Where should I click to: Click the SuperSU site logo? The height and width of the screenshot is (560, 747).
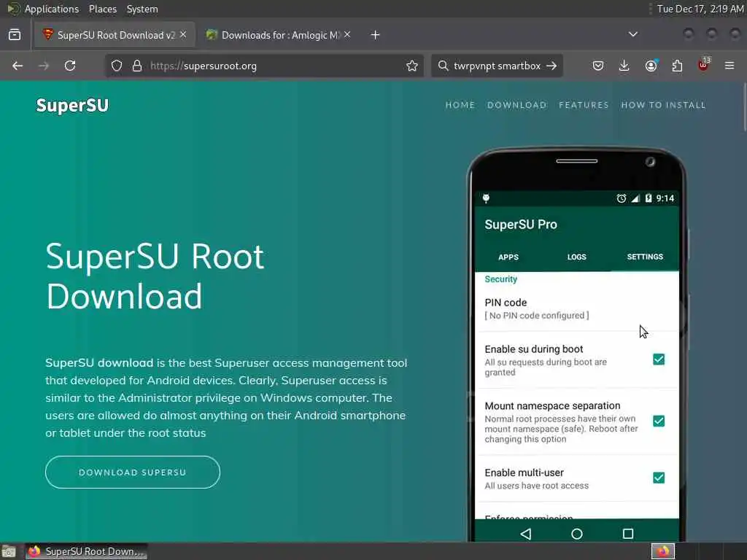72,105
